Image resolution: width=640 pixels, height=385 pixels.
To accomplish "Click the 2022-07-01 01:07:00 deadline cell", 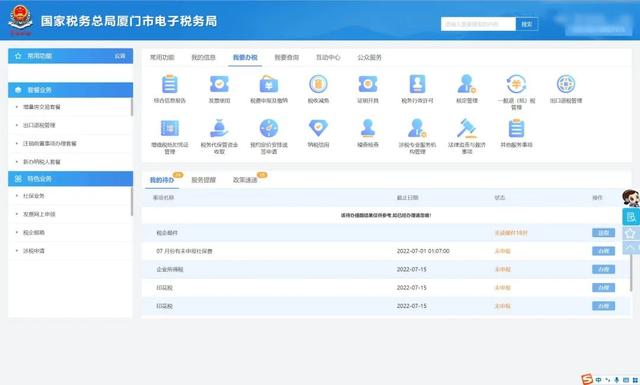I will [x=423, y=251].
